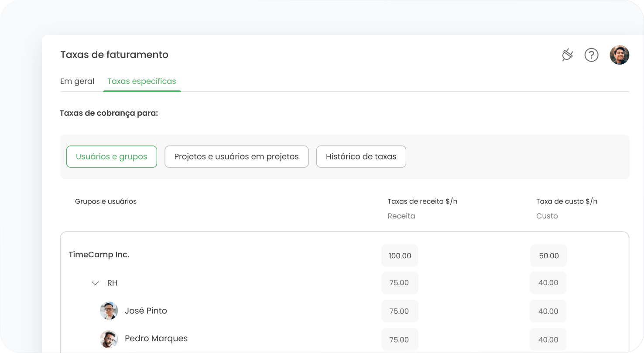Edit José Pinto's cost rate field
Viewport: 644px width, 353px height.
point(548,311)
